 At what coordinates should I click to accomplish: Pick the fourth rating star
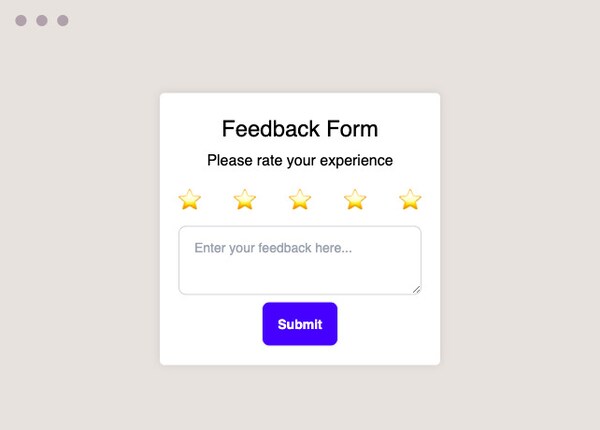(355, 200)
